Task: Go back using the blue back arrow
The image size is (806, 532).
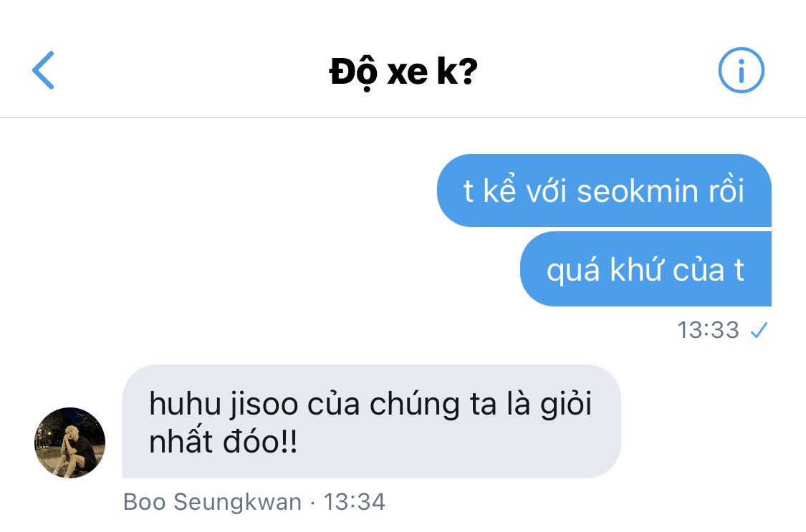Action: [43, 70]
